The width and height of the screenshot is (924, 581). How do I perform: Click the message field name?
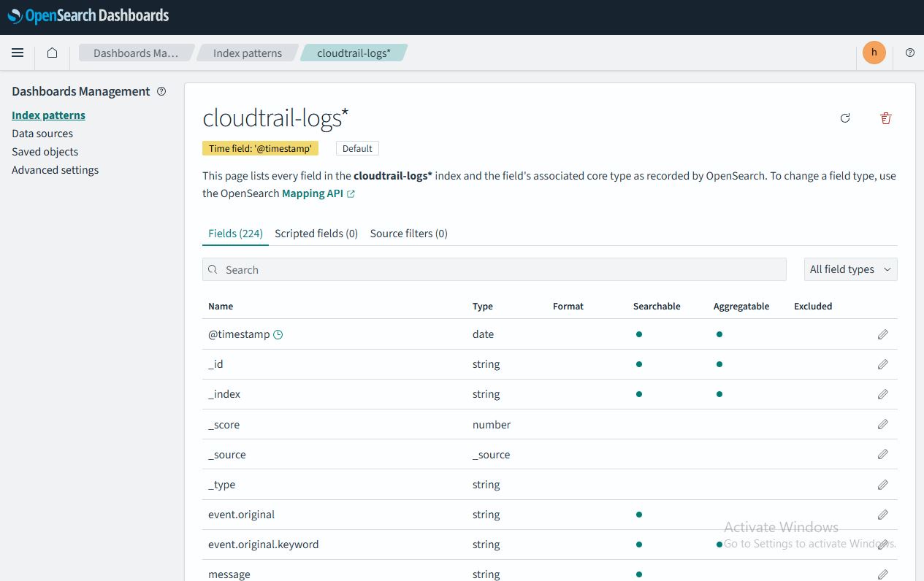point(229,574)
